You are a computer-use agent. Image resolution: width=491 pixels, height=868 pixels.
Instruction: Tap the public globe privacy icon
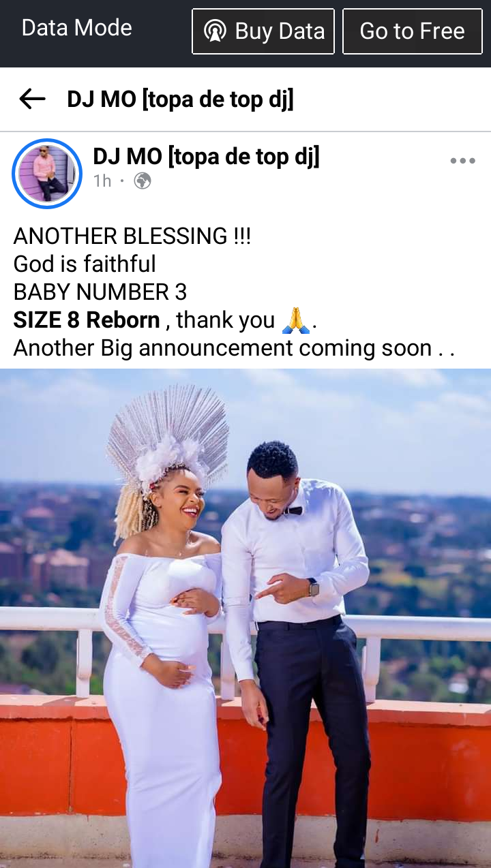click(143, 181)
